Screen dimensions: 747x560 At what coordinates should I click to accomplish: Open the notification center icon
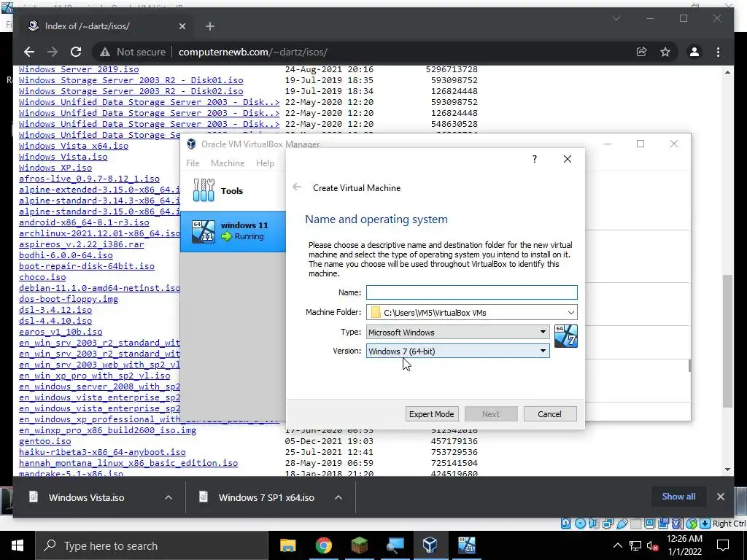tap(723, 545)
